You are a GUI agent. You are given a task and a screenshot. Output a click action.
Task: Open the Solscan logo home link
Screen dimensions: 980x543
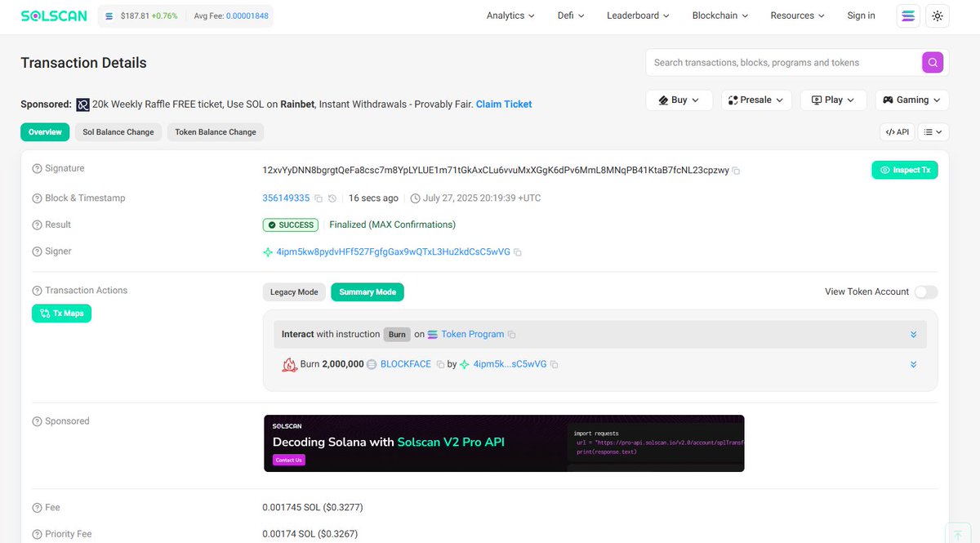54,16
